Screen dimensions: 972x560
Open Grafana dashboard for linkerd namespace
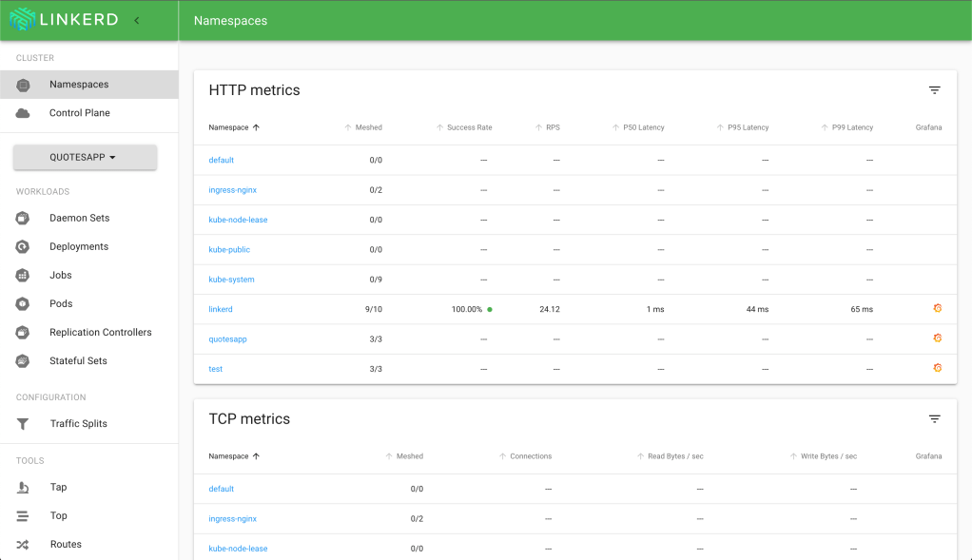tap(937, 309)
